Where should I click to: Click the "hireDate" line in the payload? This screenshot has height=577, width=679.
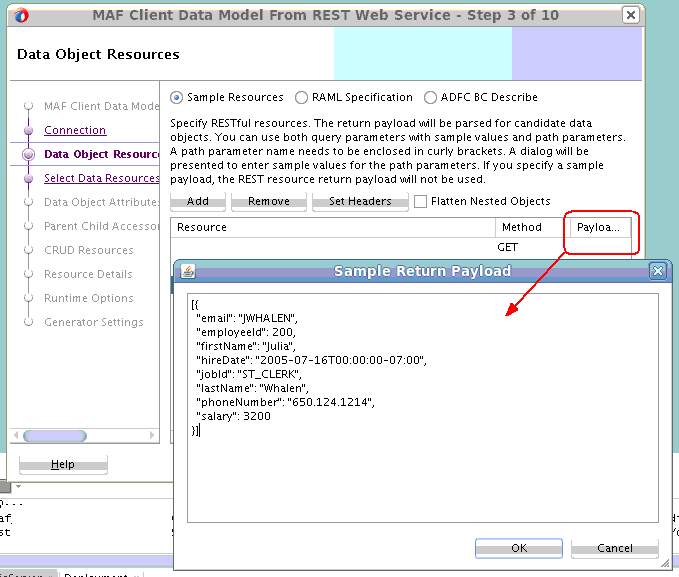pyautogui.click(x=311, y=360)
